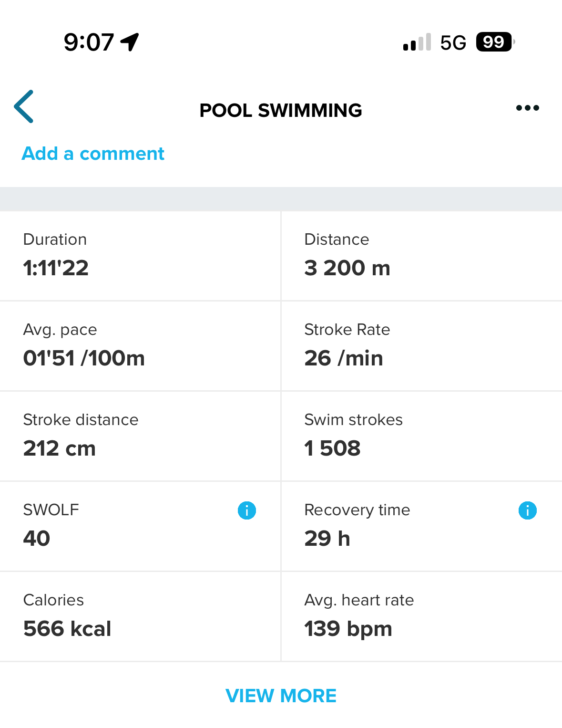The height and width of the screenshot is (728, 562).
Task: Tap the POOL SWIMMING title
Action: coord(281,110)
